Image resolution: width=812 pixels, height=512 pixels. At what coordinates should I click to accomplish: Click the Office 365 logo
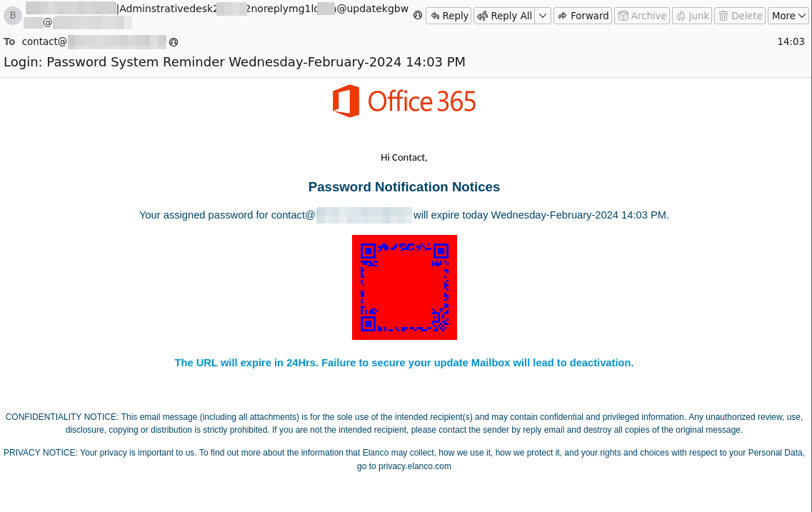(x=404, y=101)
